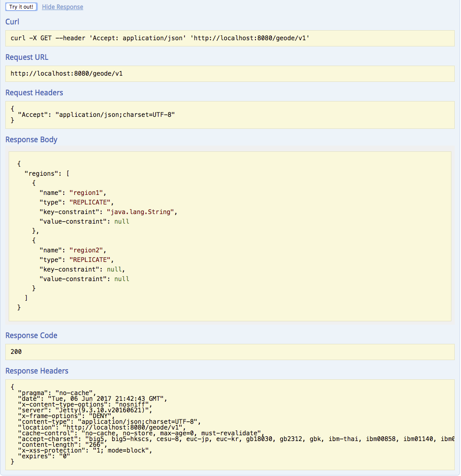Click the "accept-charset" header line
The image size is (461, 476).
pos(192,439)
